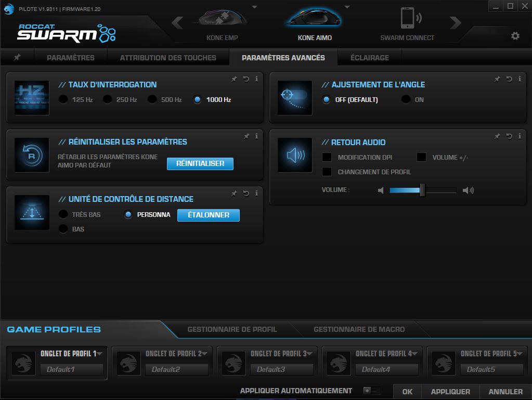The height and width of the screenshot is (400, 532).
Task: Select the Default1 profile slot
Action: (72, 369)
